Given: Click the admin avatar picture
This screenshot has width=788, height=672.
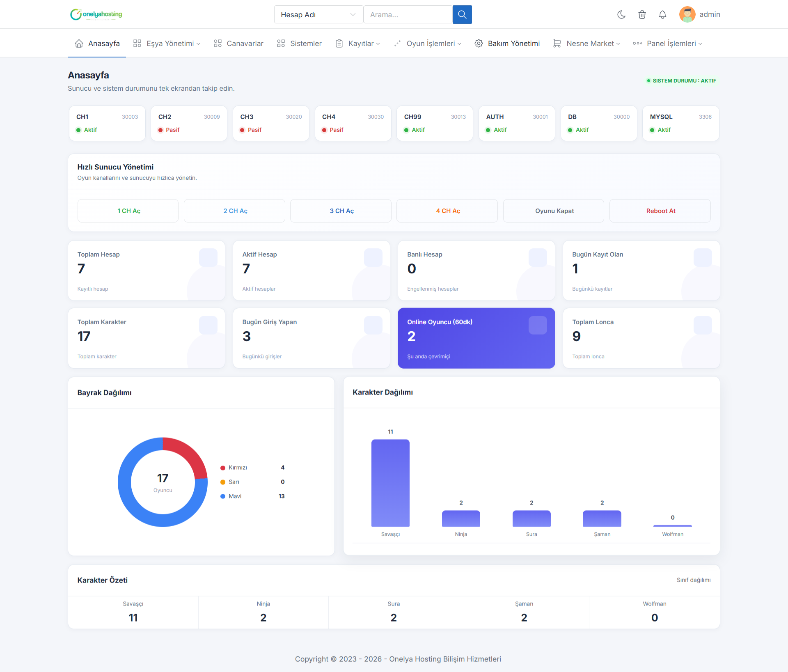Looking at the screenshot, I should point(687,14).
